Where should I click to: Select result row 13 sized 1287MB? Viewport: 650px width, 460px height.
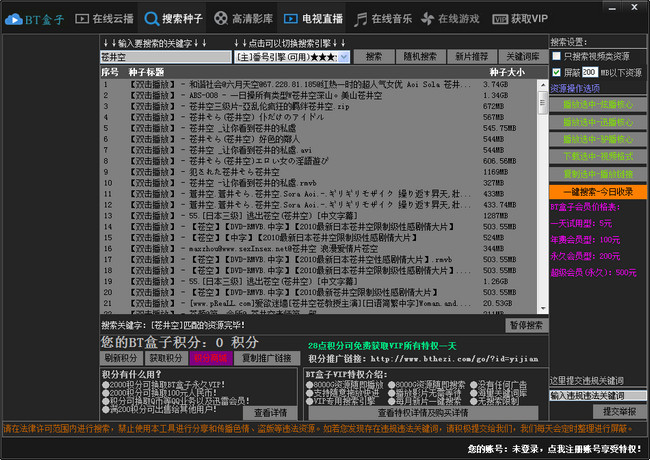[318, 215]
